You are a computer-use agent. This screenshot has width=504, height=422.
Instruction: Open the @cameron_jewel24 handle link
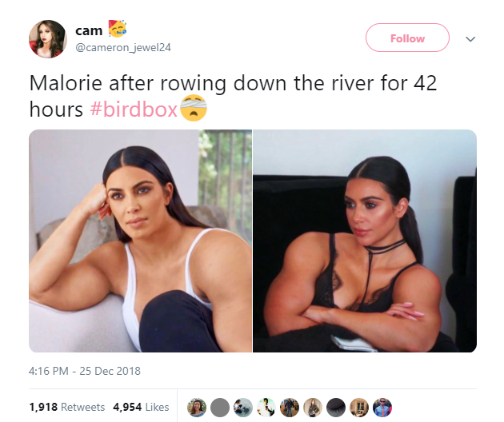click(123, 47)
